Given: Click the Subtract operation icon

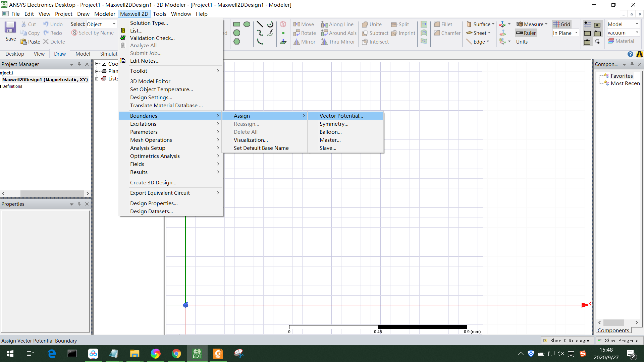Looking at the screenshot, I should [x=375, y=33].
